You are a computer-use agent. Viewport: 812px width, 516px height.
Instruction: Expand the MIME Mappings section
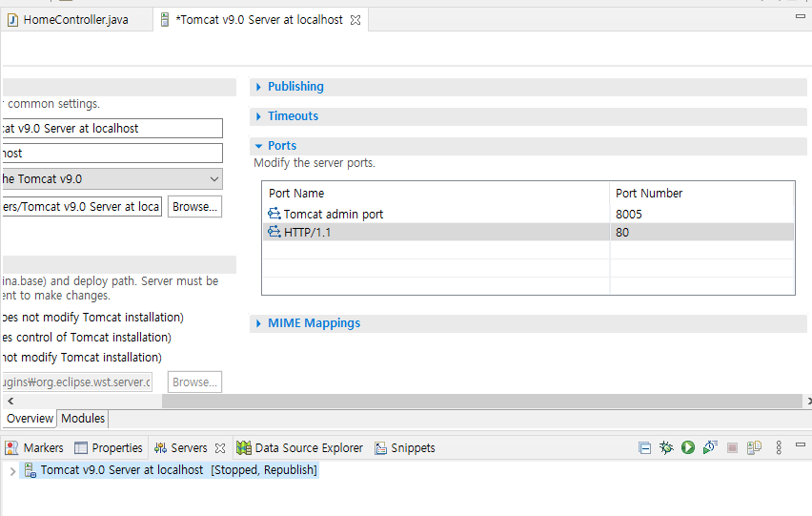tap(258, 323)
